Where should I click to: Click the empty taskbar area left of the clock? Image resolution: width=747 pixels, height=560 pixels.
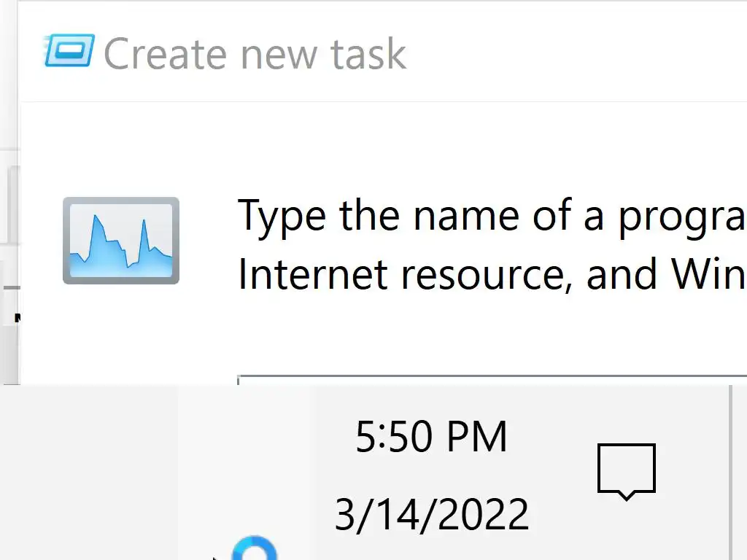(x=88, y=472)
